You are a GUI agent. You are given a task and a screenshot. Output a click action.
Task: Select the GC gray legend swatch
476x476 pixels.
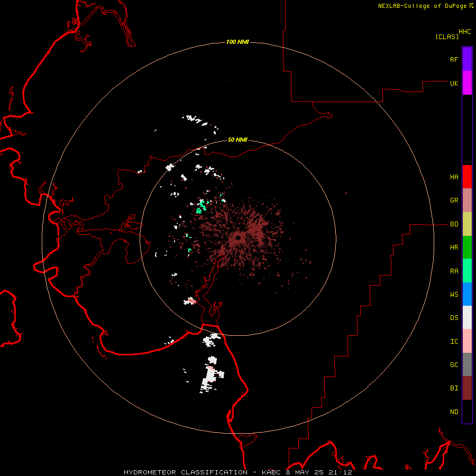pyautogui.click(x=467, y=364)
